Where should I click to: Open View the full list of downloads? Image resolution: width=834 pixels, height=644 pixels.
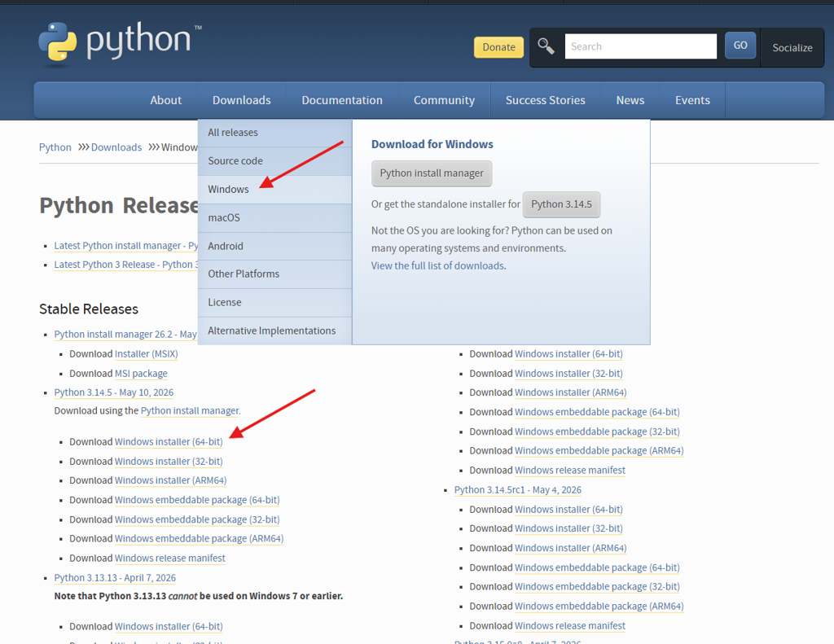[437, 265]
